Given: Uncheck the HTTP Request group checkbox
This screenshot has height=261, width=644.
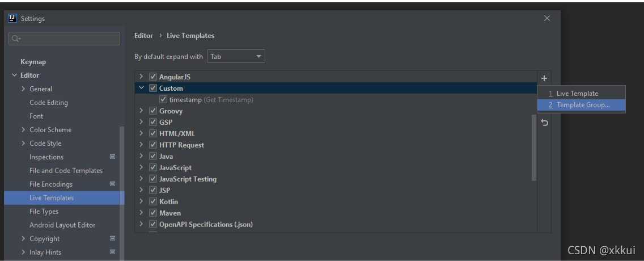Looking at the screenshot, I should (x=153, y=145).
